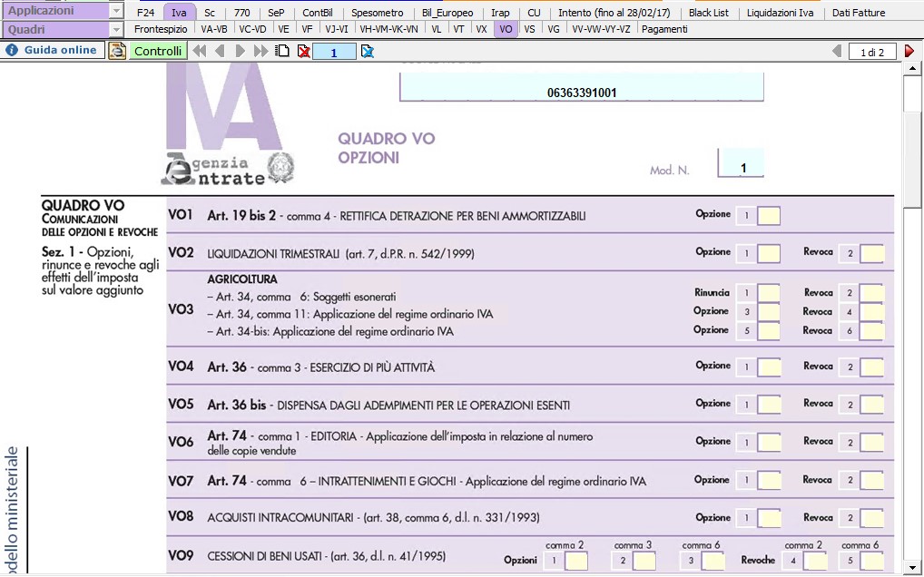Click the 'QUADRO VO OPZIONI' heading
This screenshot has width=924, height=577.
click(x=386, y=149)
